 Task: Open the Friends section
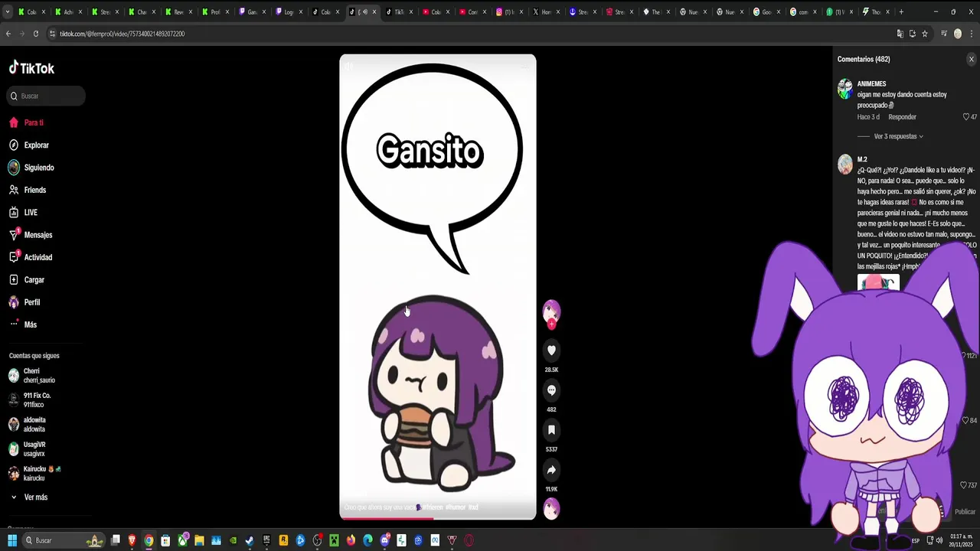[34, 190]
